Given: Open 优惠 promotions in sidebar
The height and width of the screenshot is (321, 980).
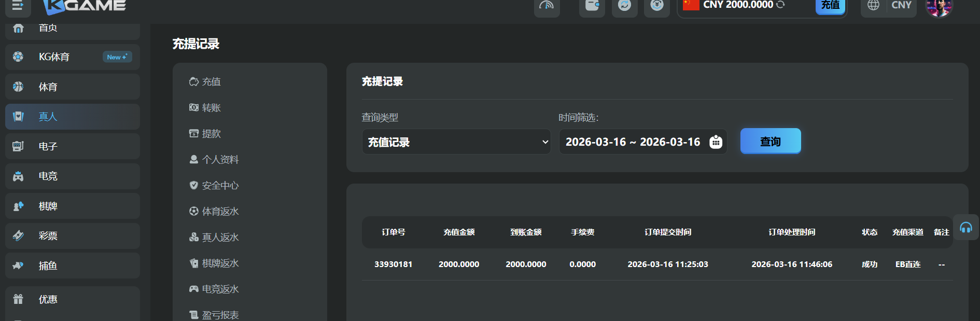Looking at the screenshot, I should tap(73, 300).
